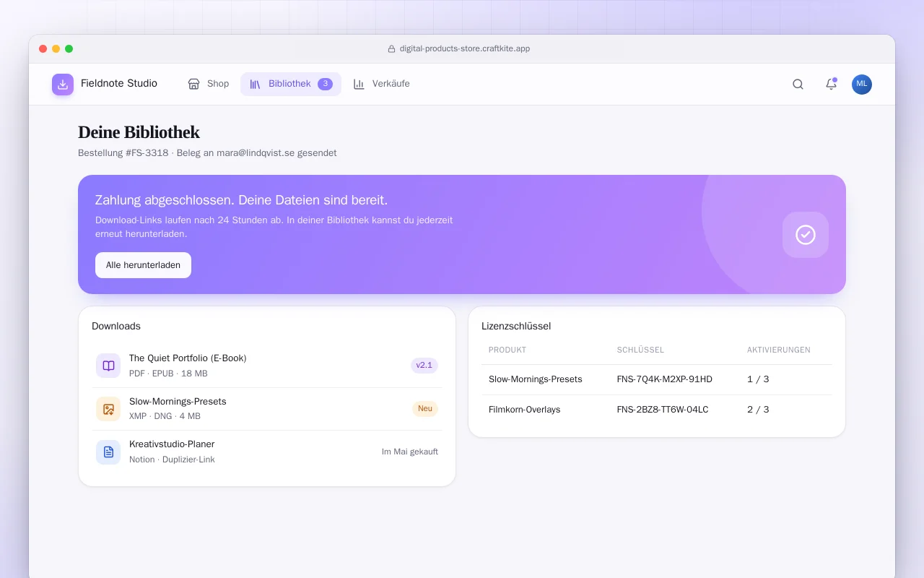Click the URL digital-products-store.craftkite.app
This screenshot has width=924, height=578.
point(465,49)
